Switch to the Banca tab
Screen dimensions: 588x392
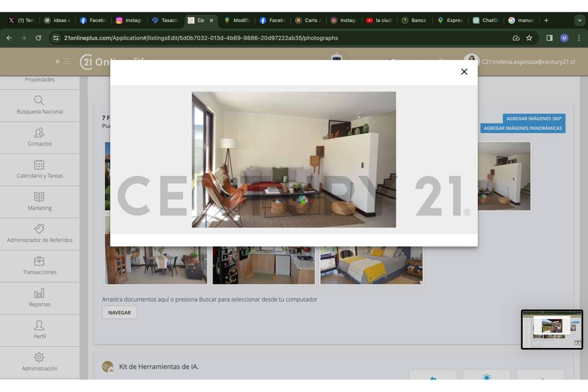415,21
